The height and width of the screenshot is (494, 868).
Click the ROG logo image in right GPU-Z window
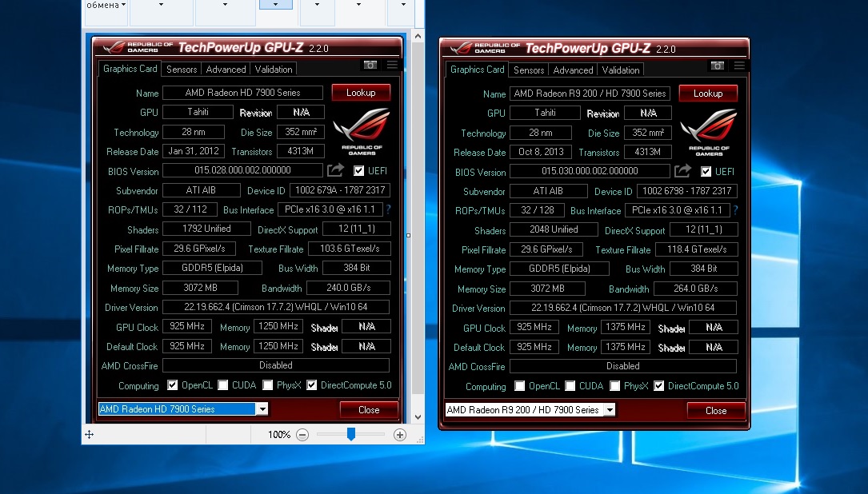tap(709, 132)
